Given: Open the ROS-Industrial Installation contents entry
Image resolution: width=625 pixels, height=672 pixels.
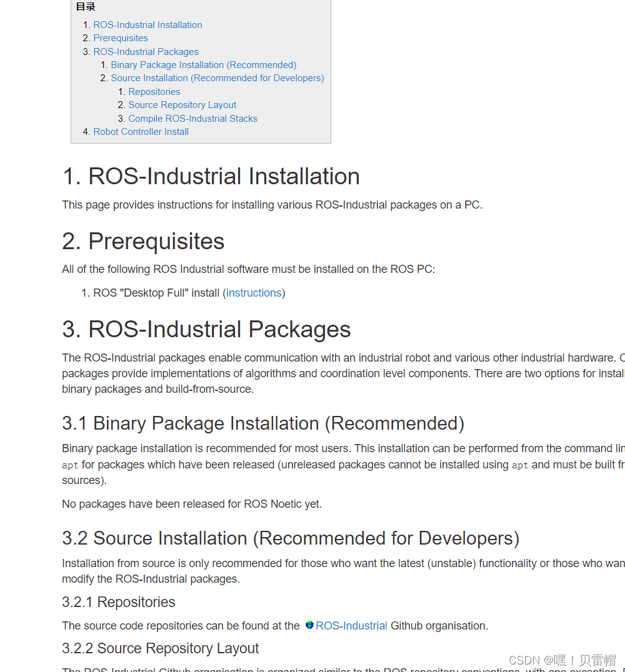Looking at the screenshot, I should 147,24.
